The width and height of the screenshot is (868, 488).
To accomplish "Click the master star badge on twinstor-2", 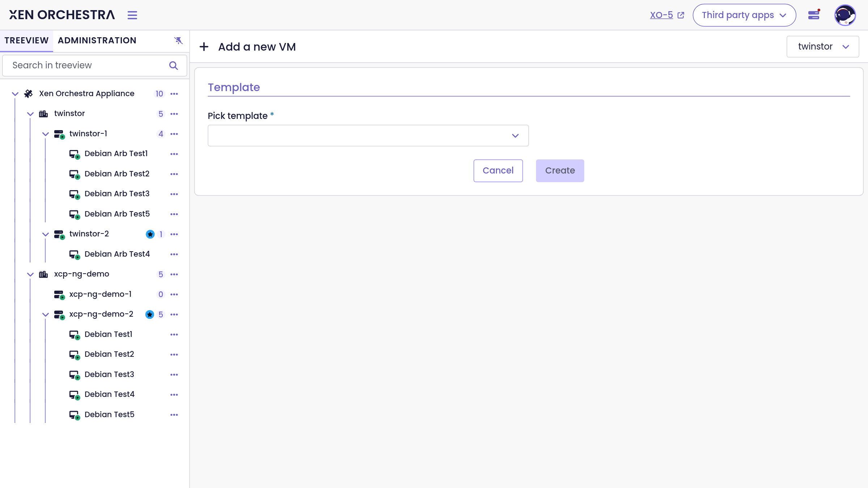I will pos(150,234).
